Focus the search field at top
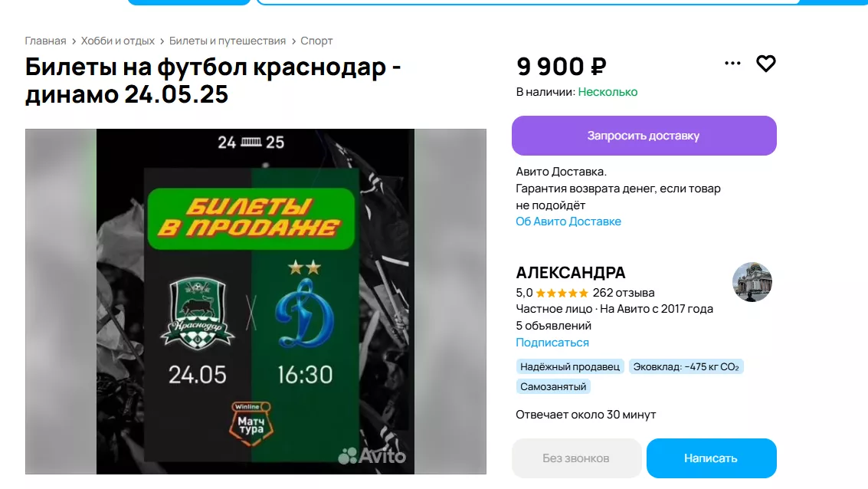868x489 pixels. 529,2
